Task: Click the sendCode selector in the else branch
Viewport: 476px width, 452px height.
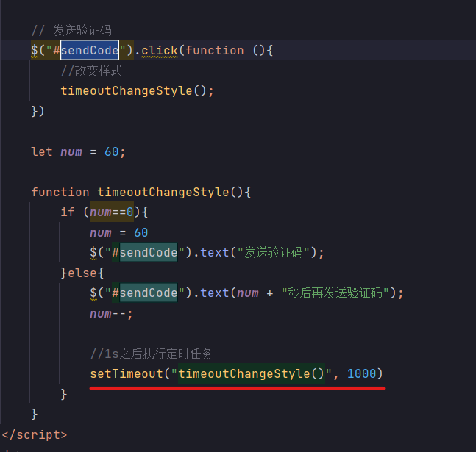Action: click(x=149, y=293)
